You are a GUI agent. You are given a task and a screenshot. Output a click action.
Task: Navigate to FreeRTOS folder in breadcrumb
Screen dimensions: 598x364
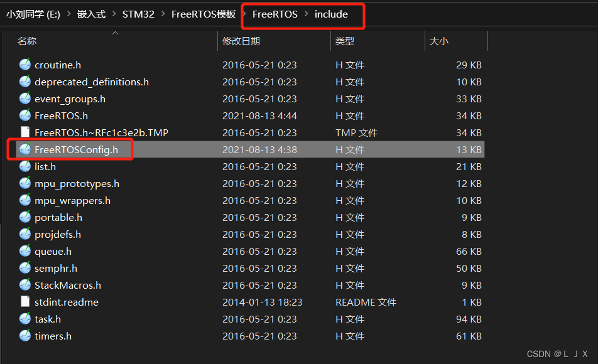coord(275,14)
